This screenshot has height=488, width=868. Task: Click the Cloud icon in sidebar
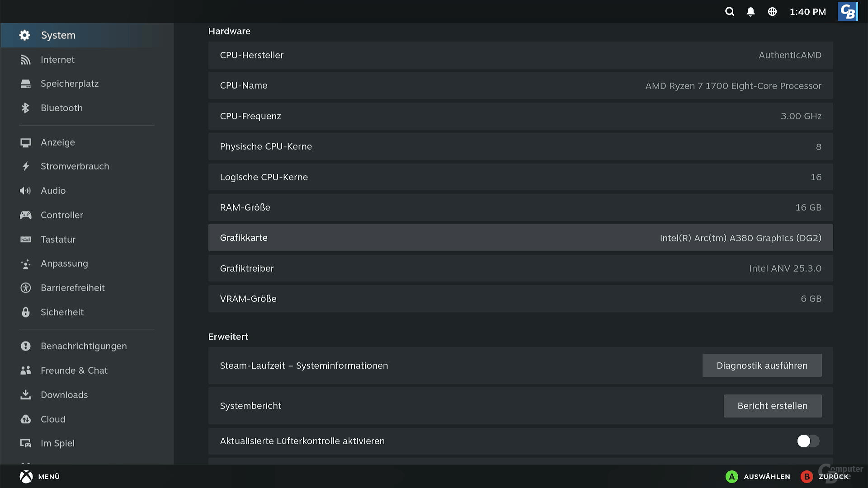(x=25, y=419)
